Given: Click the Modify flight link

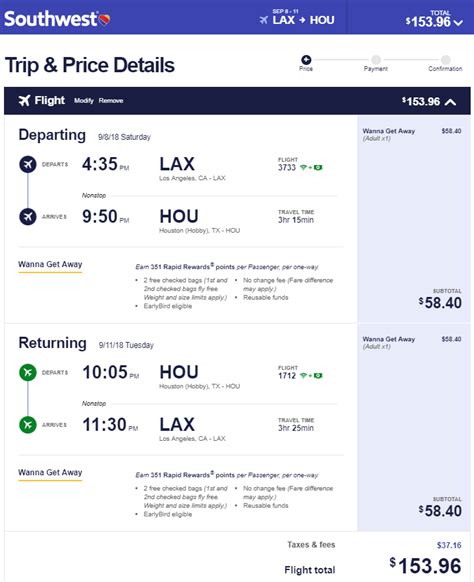Looking at the screenshot, I should (84, 101).
